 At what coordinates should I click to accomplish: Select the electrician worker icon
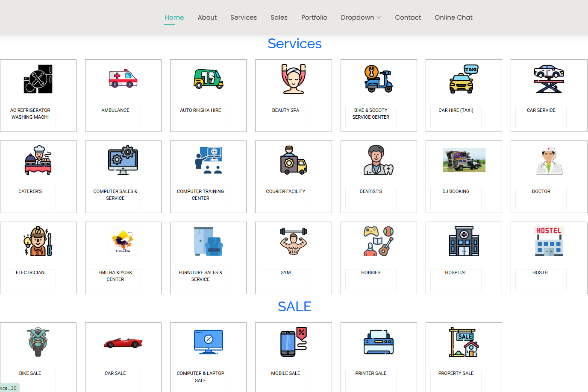(x=38, y=241)
